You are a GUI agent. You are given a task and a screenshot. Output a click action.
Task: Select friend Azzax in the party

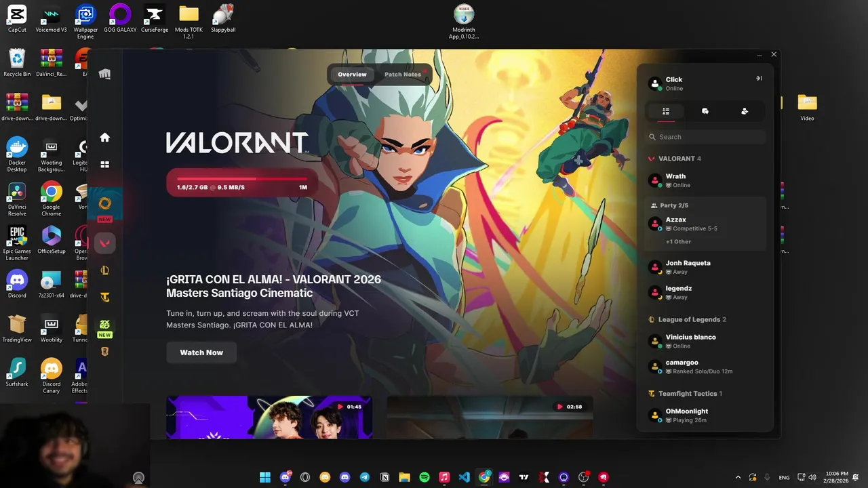[705, 224]
